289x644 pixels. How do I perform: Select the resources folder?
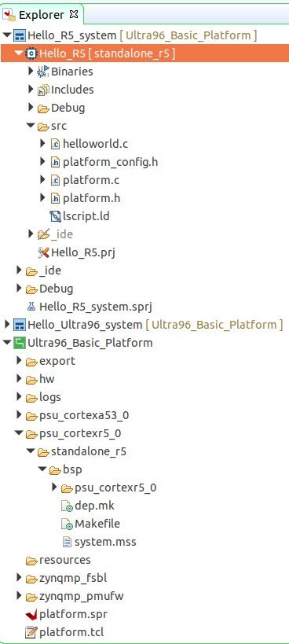(x=58, y=560)
